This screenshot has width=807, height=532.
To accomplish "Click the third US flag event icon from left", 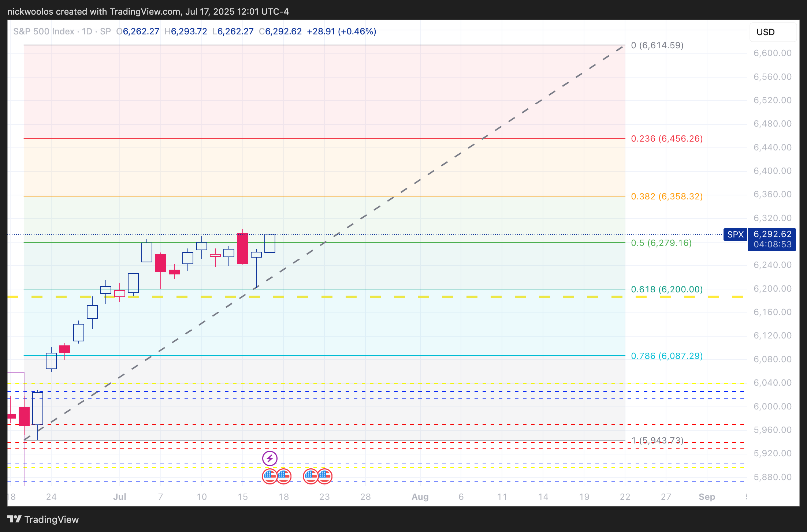I will click(x=310, y=476).
